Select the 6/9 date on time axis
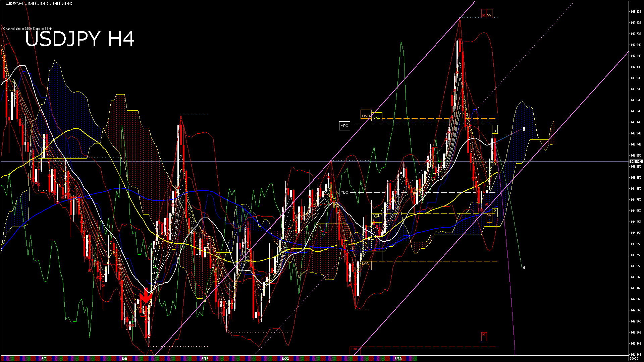 coord(124,359)
